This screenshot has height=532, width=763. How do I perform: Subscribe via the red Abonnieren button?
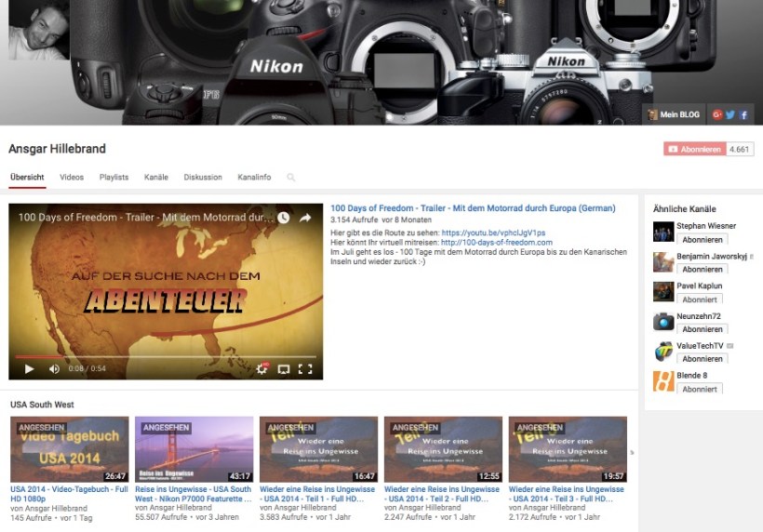point(695,150)
